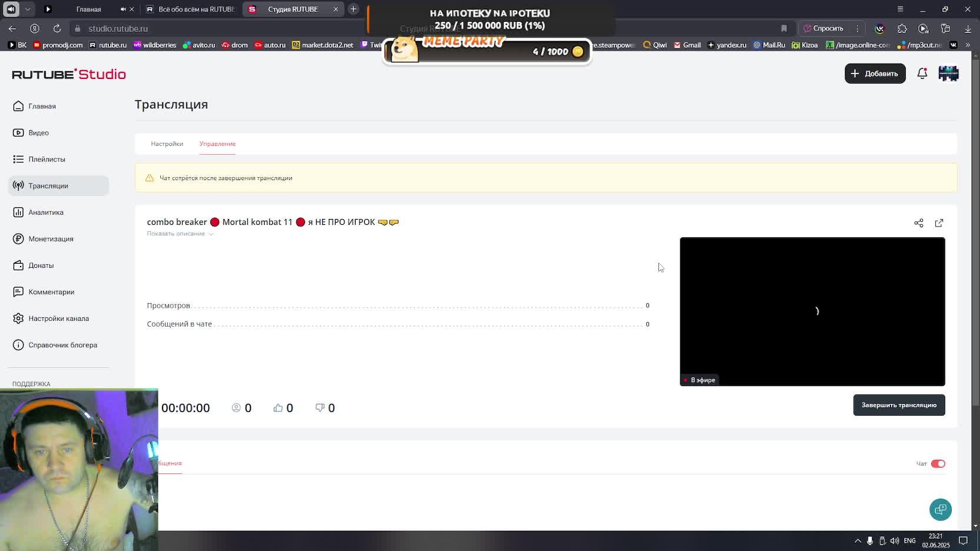The height and width of the screenshot is (551, 980).
Task: Close the Студия RUTUBE tab
Action: coord(336,9)
